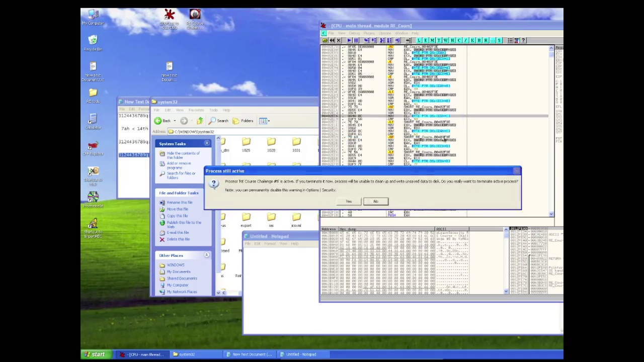Show Breakpoints with the B button
This screenshot has height=362, width=644.
click(x=479, y=40)
